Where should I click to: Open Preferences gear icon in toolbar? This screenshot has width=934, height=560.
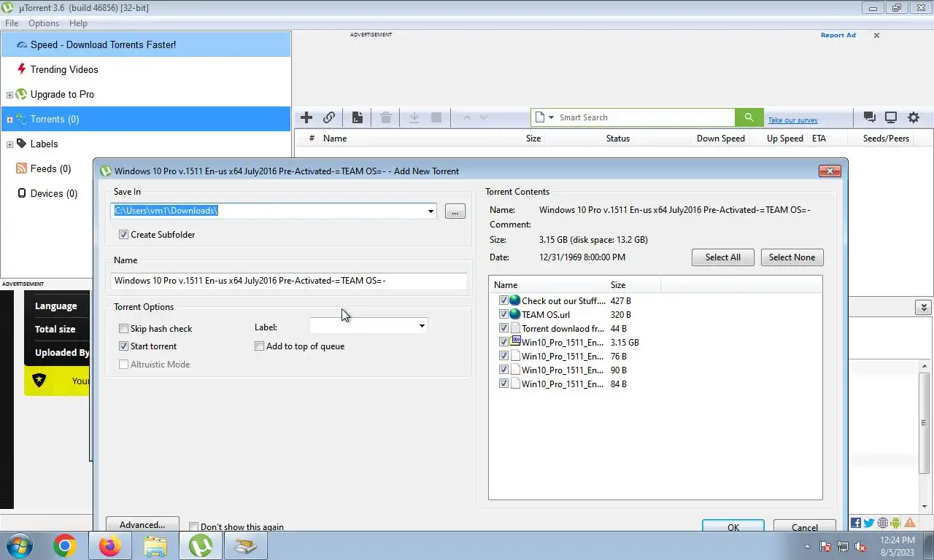click(x=914, y=117)
